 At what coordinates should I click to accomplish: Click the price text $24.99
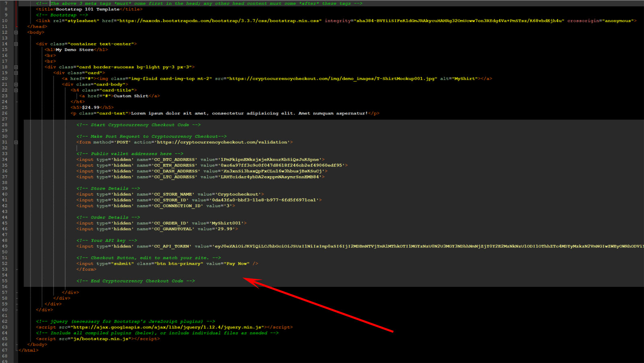(91, 108)
